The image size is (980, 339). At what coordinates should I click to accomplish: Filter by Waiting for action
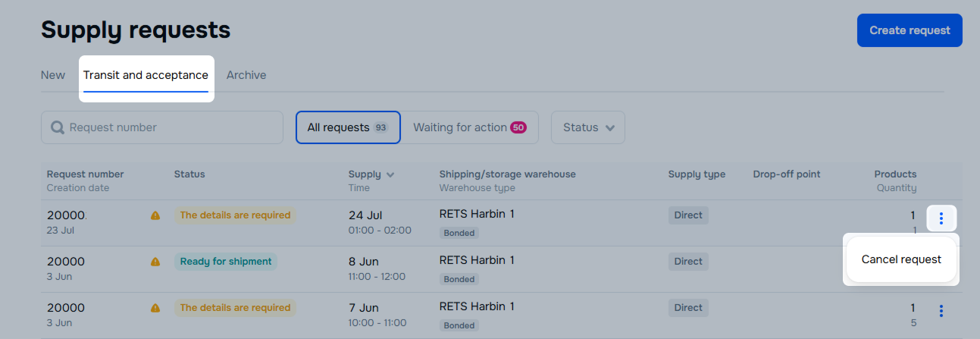[469, 127]
